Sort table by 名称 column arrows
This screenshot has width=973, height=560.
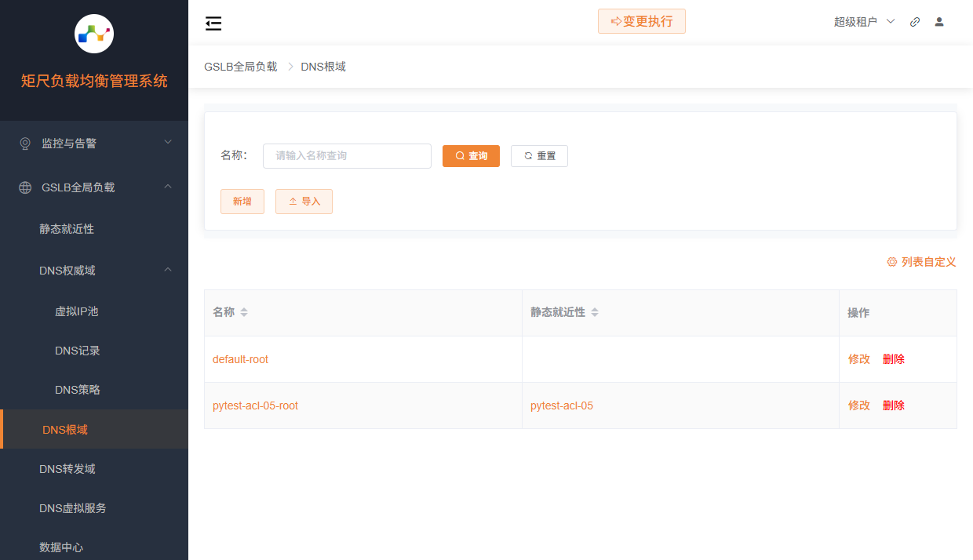244,312
